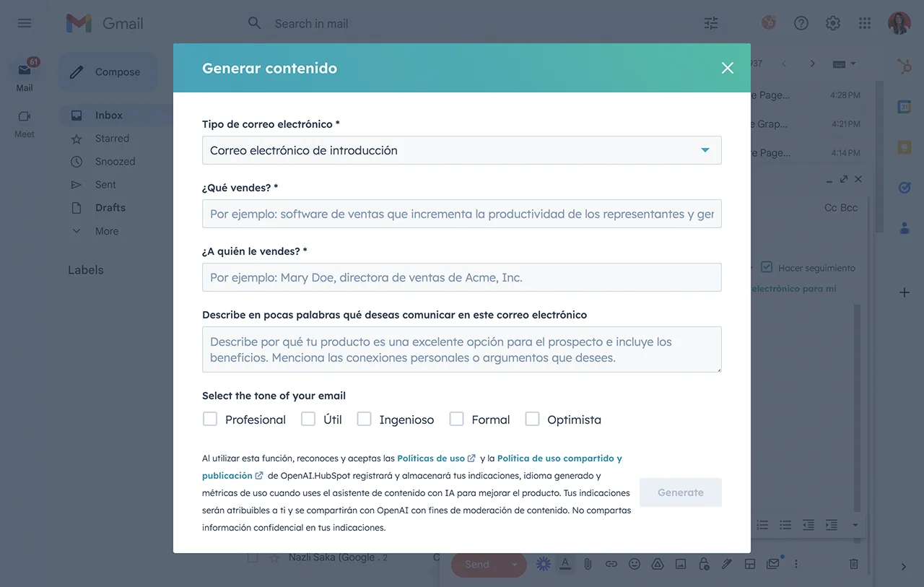Expand the More section in sidebar

[106, 231]
